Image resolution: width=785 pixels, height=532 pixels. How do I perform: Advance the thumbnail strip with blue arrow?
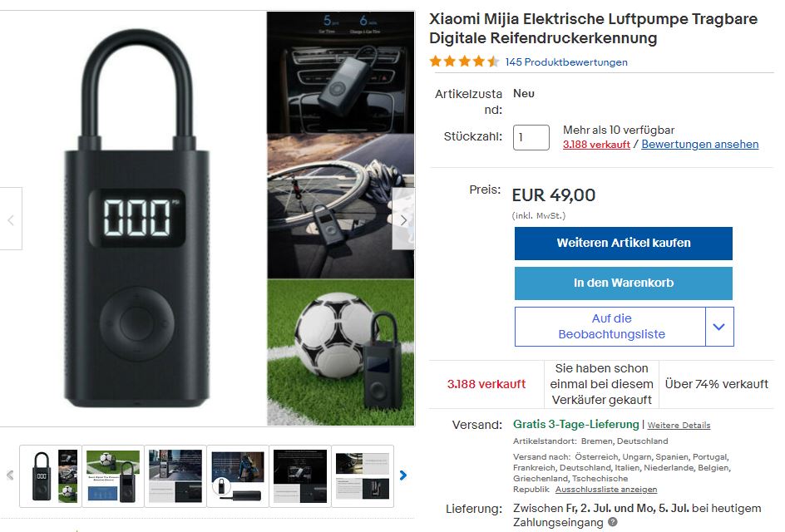403,475
